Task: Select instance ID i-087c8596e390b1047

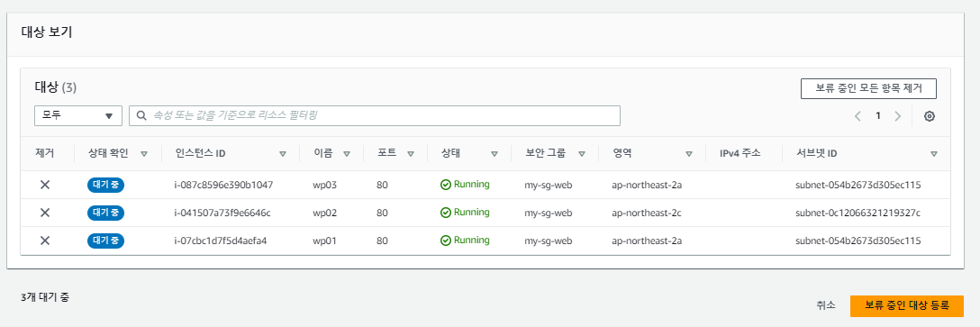Action: pyautogui.click(x=223, y=185)
